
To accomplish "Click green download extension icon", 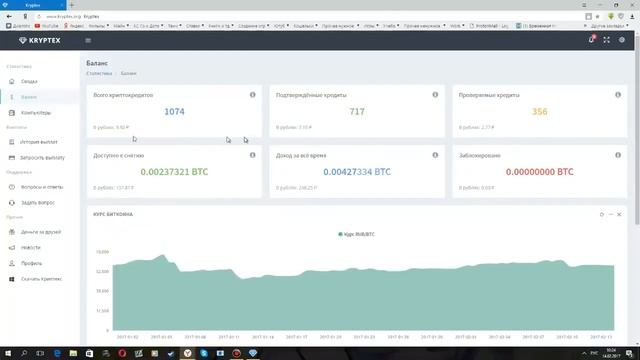I will click(x=611, y=16).
